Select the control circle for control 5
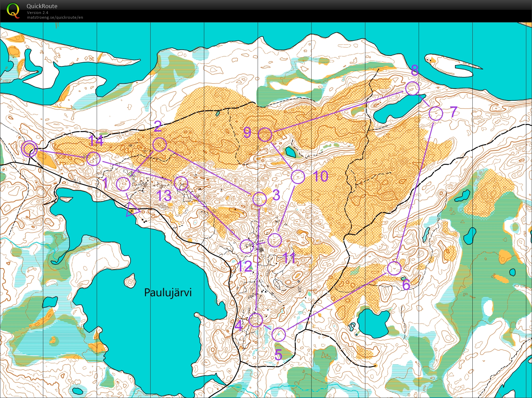532x398 pixels. tap(279, 335)
